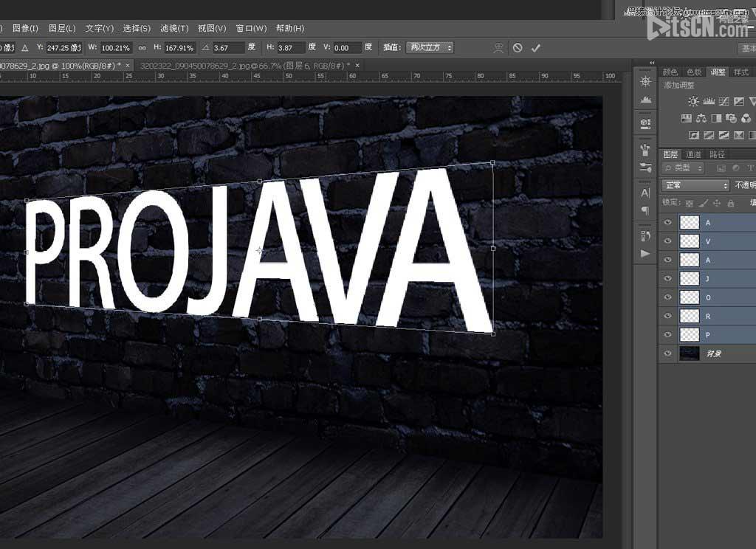Toggle the warp mode icon in options bar

point(499,48)
